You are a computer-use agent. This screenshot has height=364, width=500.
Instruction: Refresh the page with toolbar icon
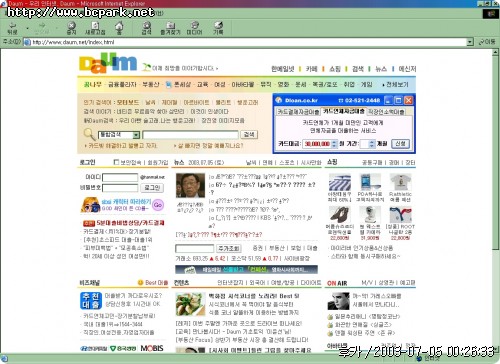(x=95, y=28)
